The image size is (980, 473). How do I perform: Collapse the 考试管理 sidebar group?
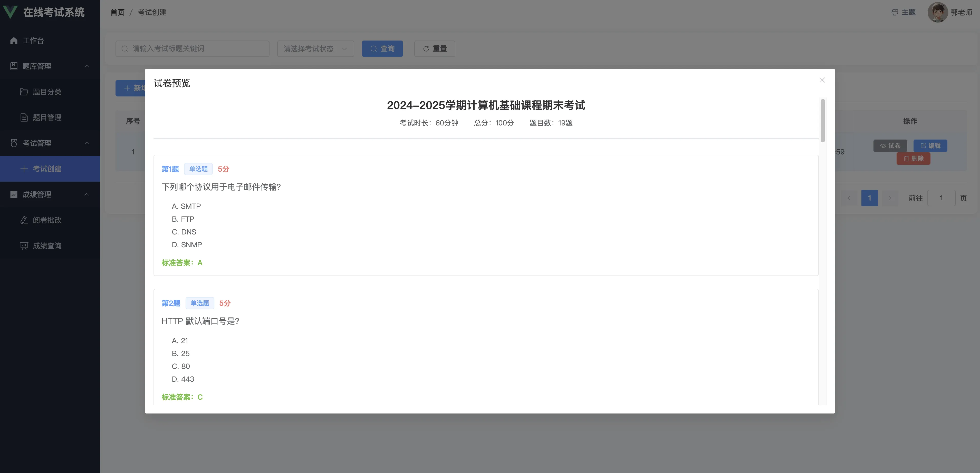(x=87, y=143)
